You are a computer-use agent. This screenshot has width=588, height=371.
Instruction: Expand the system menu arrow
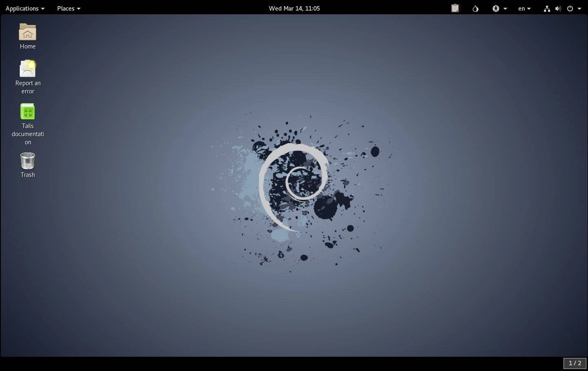point(579,9)
